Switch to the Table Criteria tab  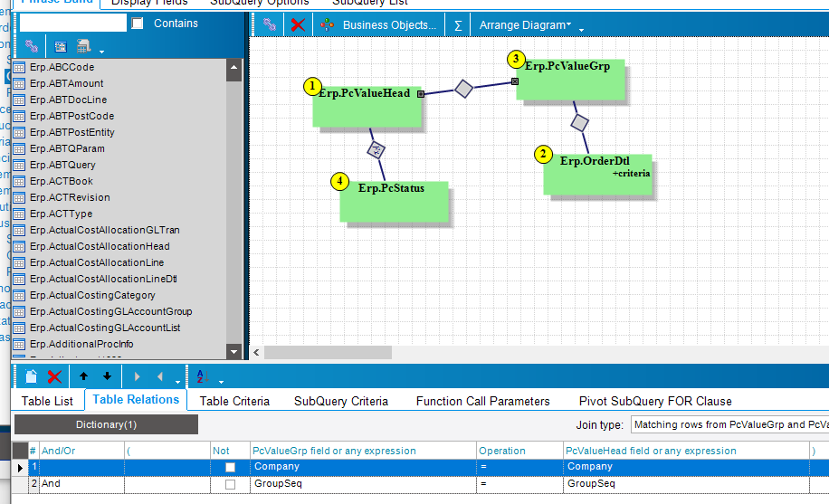(x=234, y=402)
